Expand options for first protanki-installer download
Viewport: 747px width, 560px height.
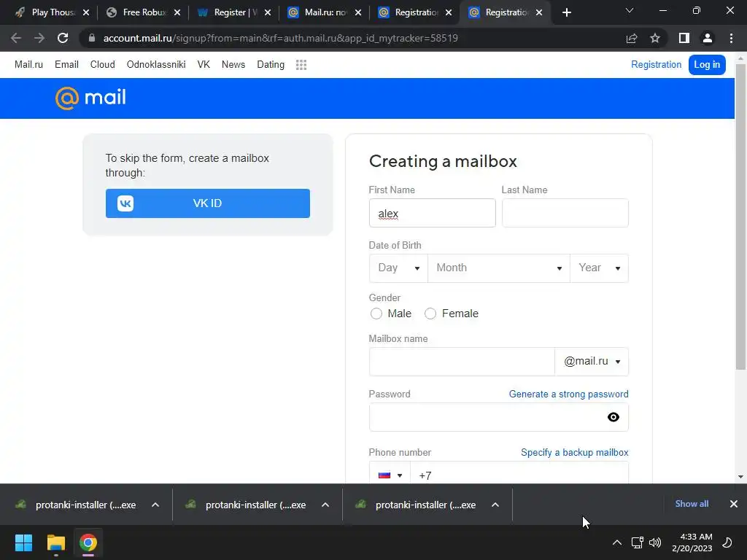155,505
